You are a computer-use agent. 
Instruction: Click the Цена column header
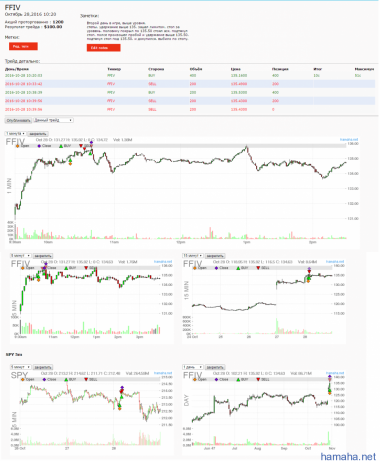coord(236,69)
